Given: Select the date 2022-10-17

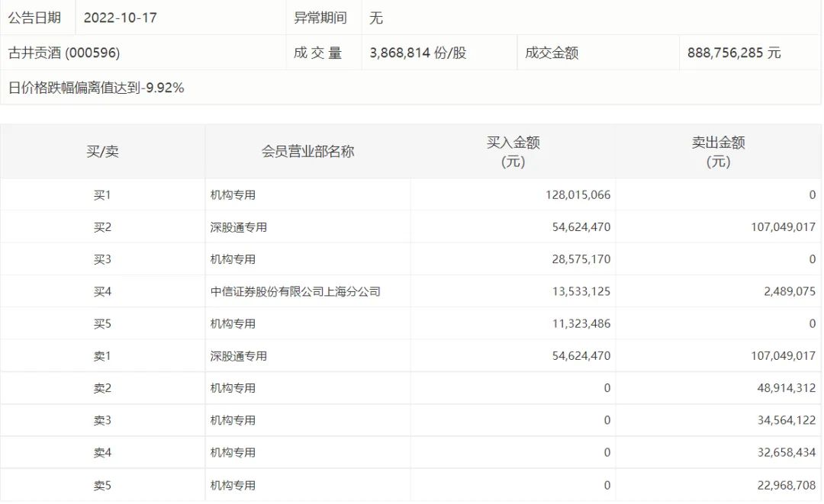Looking at the screenshot, I should [121, 18].
